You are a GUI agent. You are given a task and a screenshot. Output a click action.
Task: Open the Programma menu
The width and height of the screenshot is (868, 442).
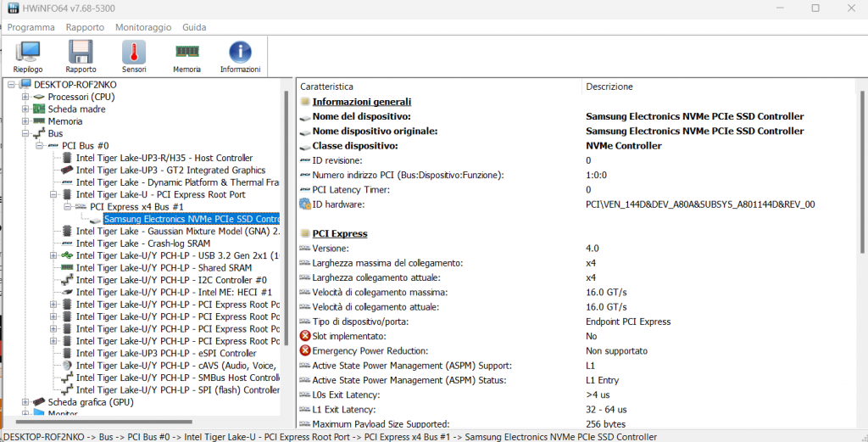(x=31, y=27)
